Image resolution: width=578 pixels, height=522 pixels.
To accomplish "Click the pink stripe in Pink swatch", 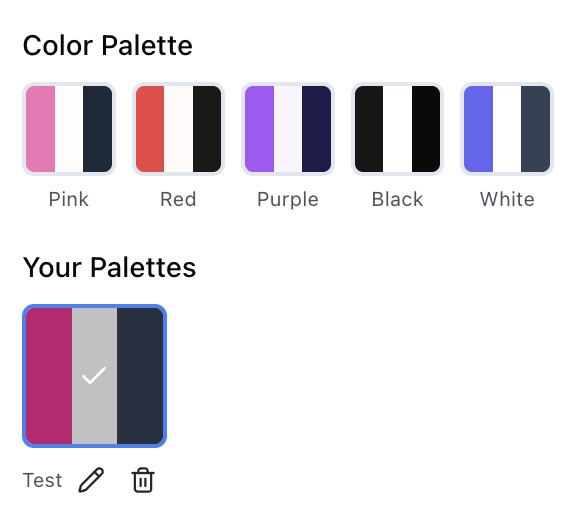I will [41, 129].
